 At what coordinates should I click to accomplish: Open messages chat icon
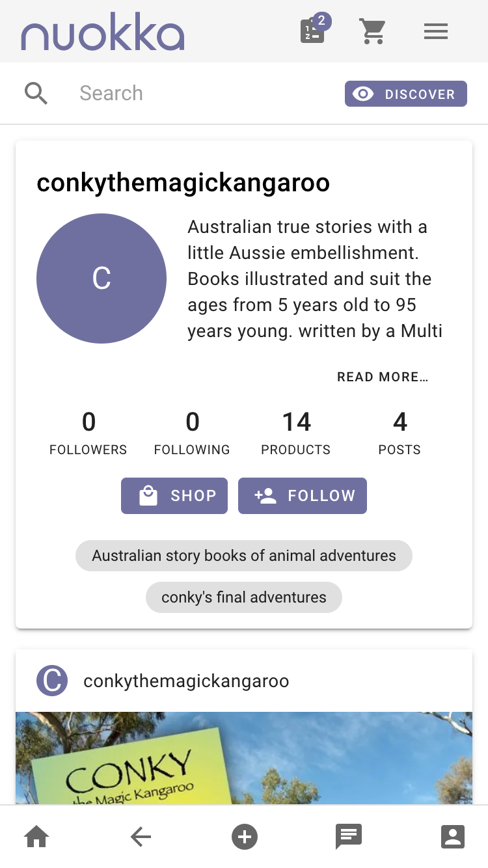tap(348, 837)
